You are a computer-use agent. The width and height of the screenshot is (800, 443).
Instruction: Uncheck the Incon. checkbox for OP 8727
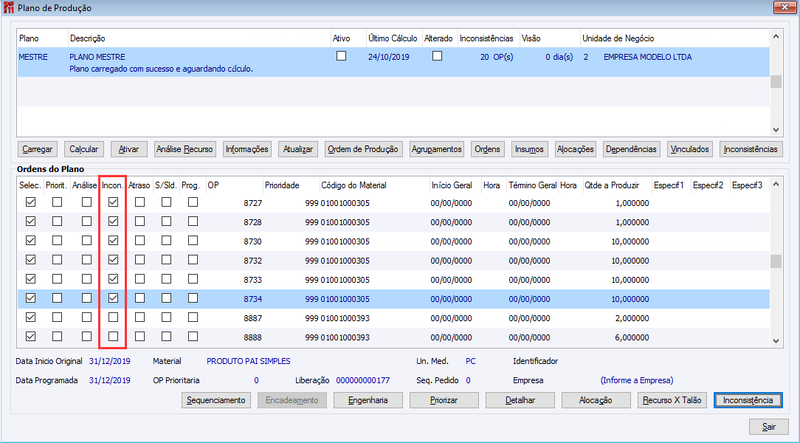(113, 202)
